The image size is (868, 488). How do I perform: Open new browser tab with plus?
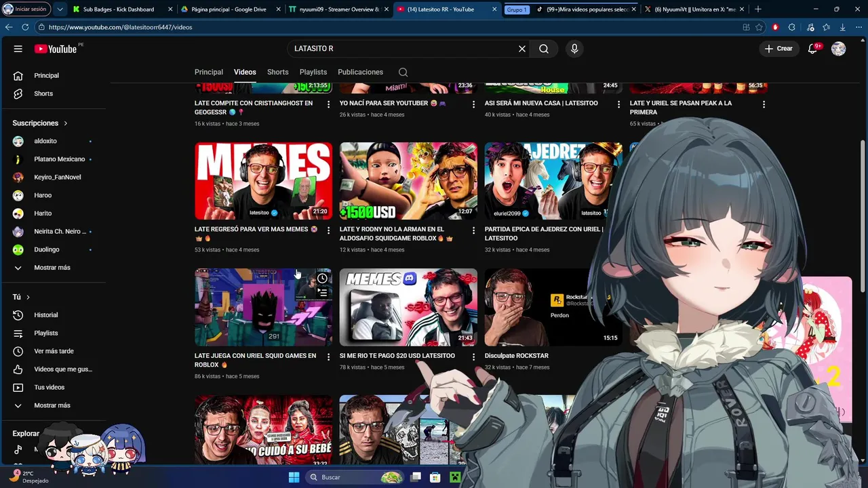[758, 9]
